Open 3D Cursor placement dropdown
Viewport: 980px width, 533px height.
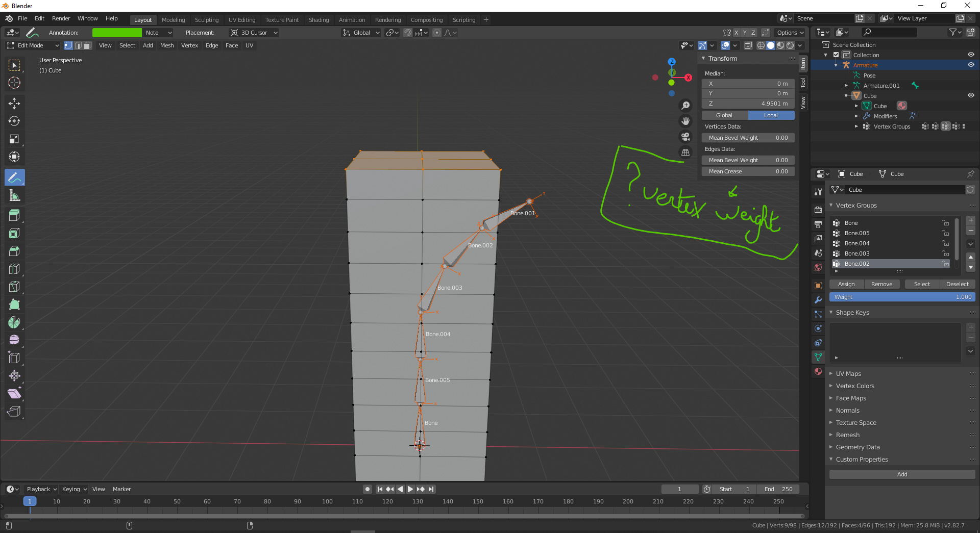254,33
